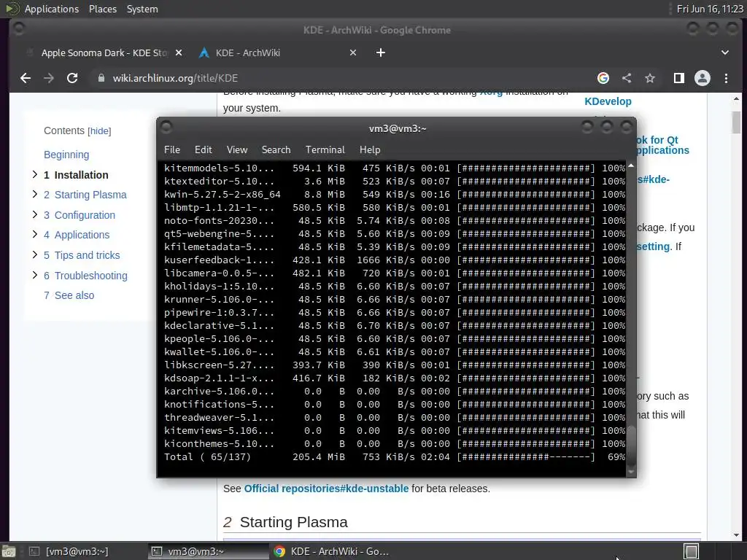The image size is (747, 560).
Task: Open the Places menu
Action: (x=102, y=9)
